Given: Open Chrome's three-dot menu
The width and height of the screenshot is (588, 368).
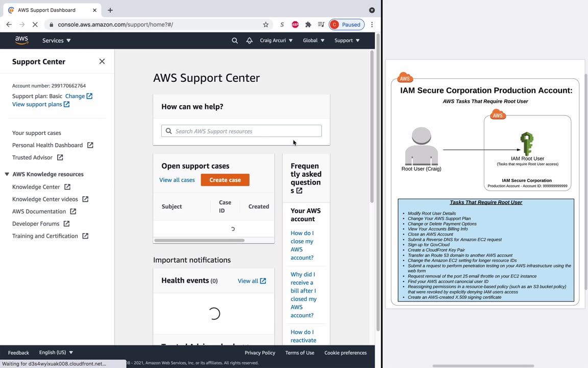Looking at the screenshot, I should (x=372, y=25).
